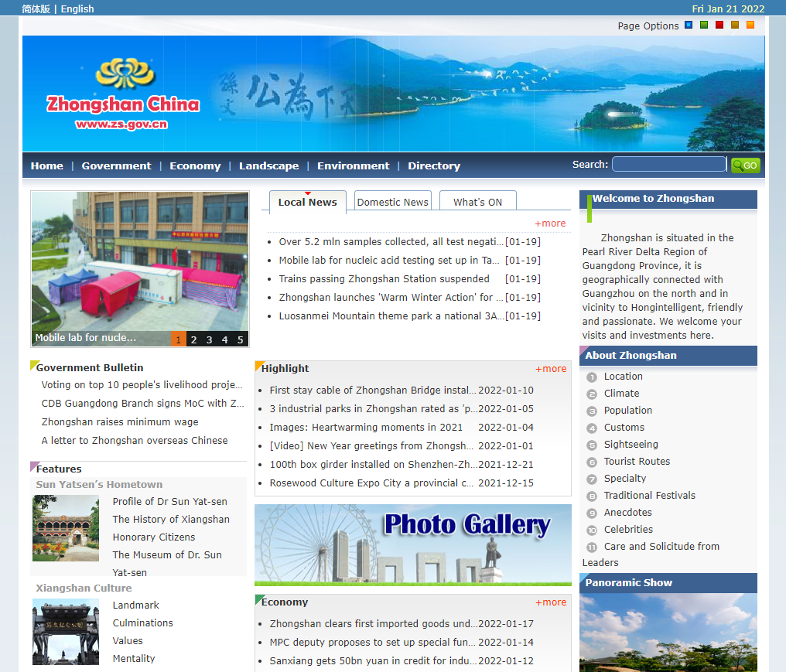The image size is (786, 672).
Task: Open 'Luosanmei Mountain theme park' news item
Action: (391, 316)
